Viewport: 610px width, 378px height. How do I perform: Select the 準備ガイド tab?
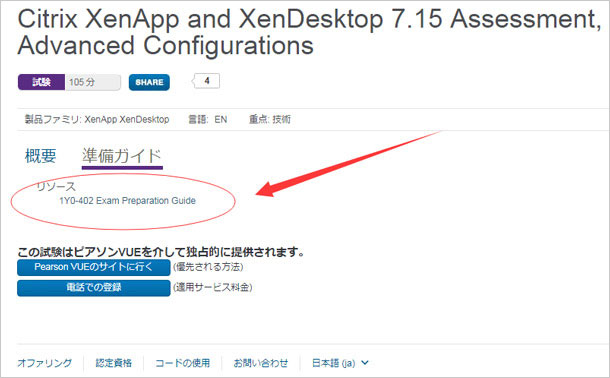(x=122, y=156)
